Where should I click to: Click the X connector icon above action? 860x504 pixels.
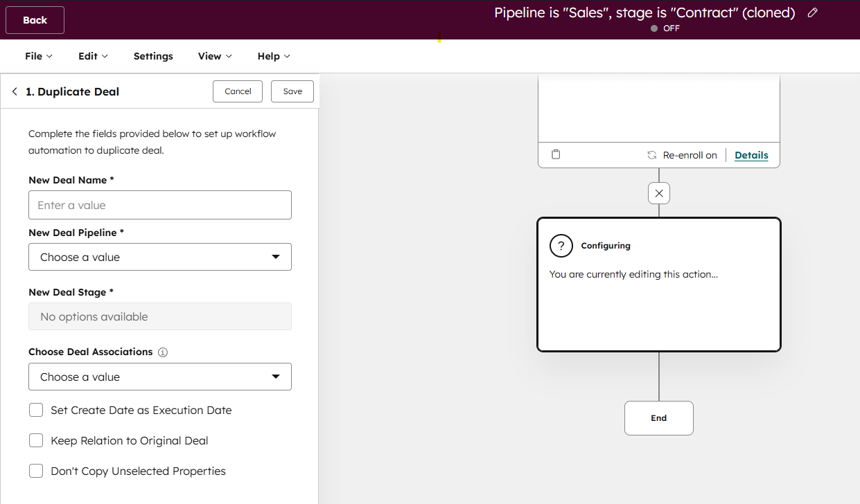click(659, 193)
